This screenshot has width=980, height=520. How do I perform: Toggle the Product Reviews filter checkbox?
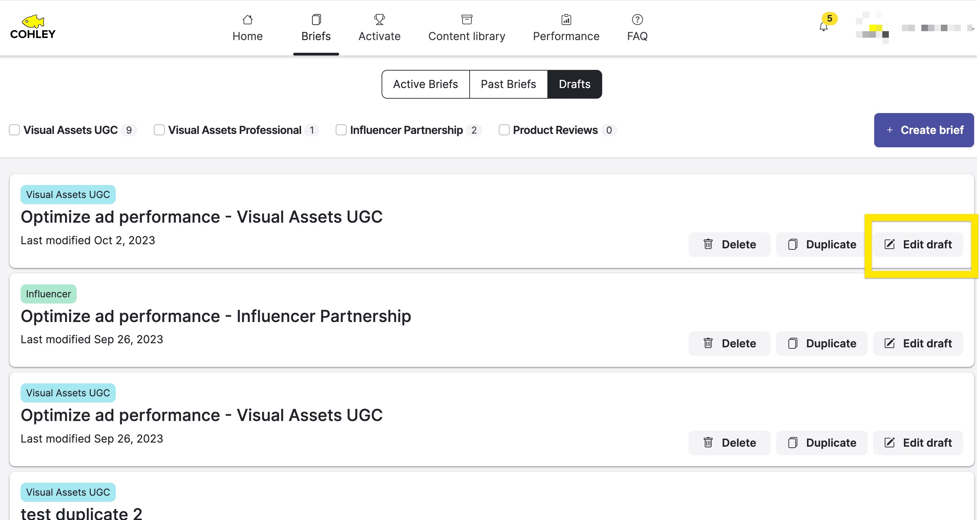coord(504,130)
